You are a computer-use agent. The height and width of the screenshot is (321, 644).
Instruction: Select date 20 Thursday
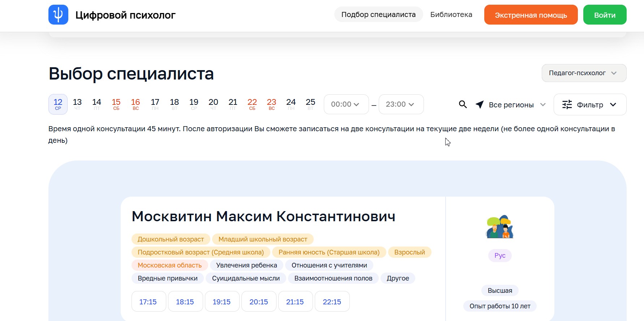213,104
